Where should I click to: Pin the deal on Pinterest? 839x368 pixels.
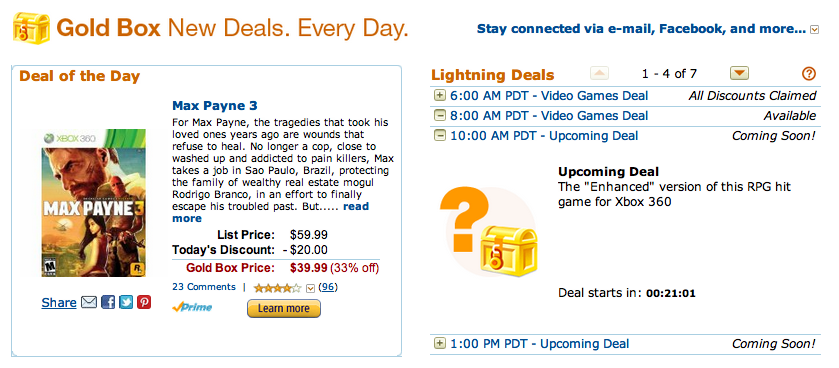[x=144, y=303]
